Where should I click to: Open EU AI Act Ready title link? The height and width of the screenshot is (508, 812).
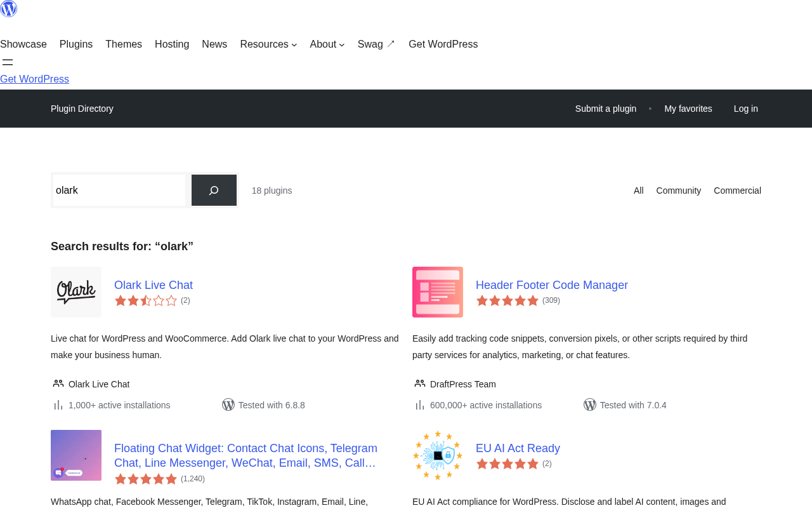pyautogui.click(x=518, y=448)
